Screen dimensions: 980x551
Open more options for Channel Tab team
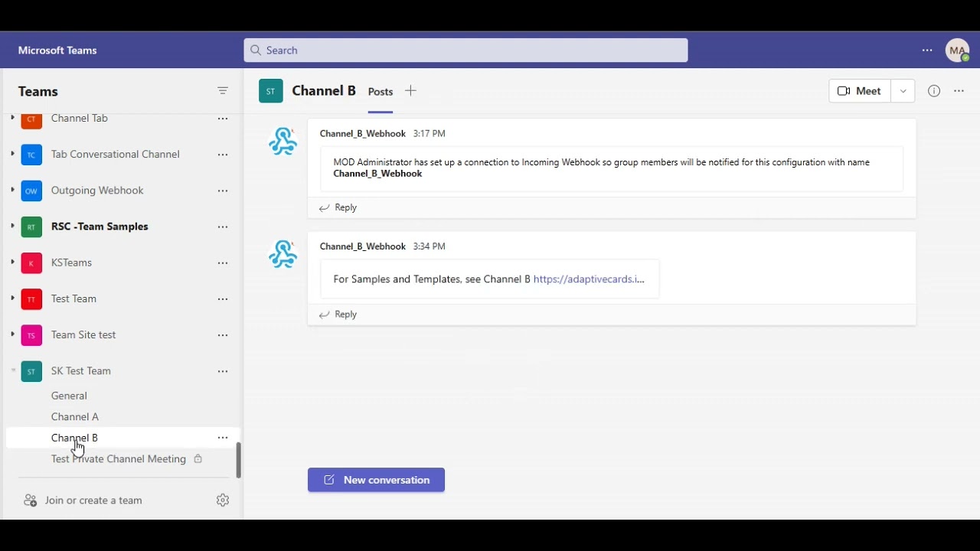[223, 119]
